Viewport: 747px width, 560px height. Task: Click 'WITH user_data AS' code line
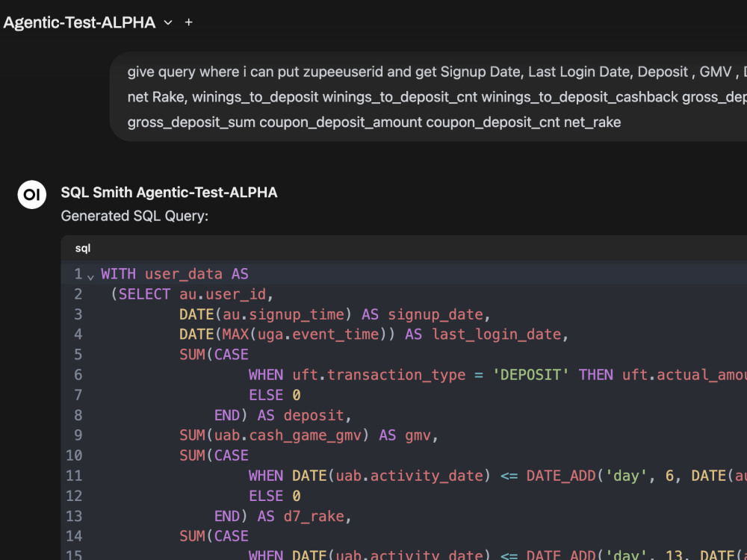pos(175,274)
